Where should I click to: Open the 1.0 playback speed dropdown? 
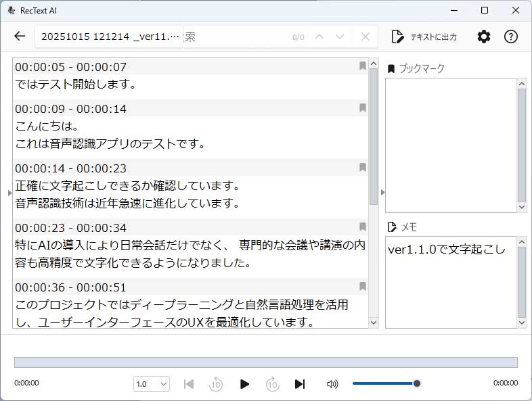coord(152,384)
